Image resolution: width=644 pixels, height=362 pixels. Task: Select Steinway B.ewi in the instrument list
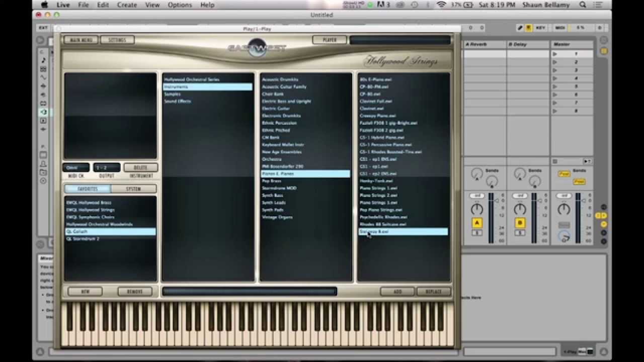point(403,232)
